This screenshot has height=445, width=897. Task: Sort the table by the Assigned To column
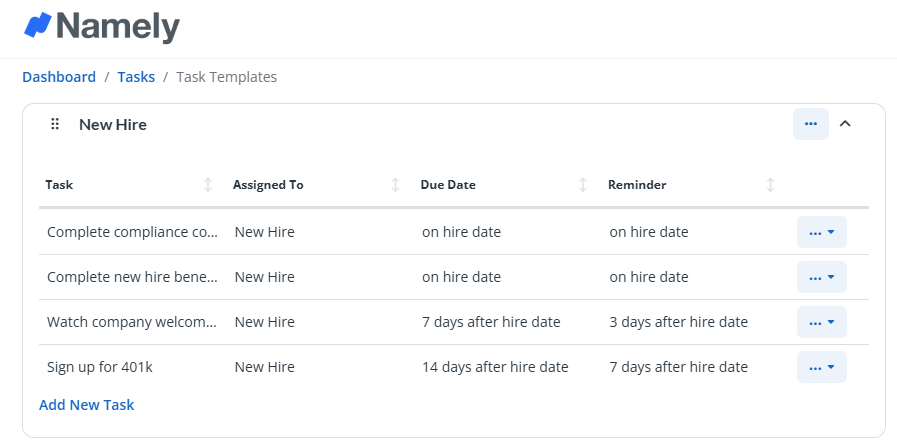pyautogui.click(x=395, y=185)
